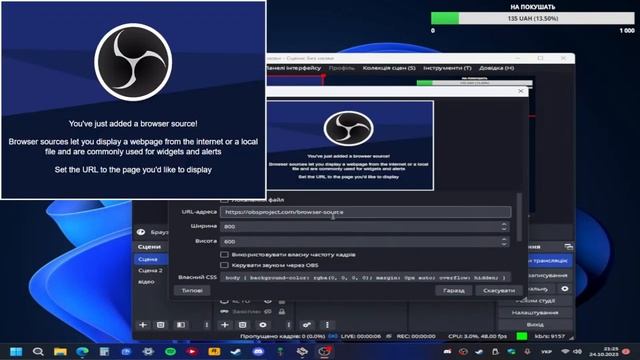Click the properties dialog vertical scrollbar

(519, 217)
